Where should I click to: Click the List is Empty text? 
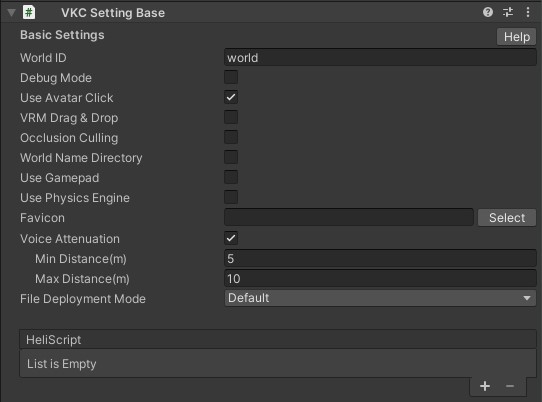(62, 364)
